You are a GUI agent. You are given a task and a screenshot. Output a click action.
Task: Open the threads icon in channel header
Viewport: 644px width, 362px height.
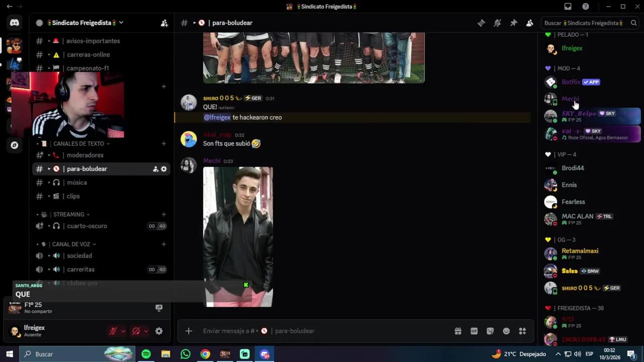click(x=481, y=23)
